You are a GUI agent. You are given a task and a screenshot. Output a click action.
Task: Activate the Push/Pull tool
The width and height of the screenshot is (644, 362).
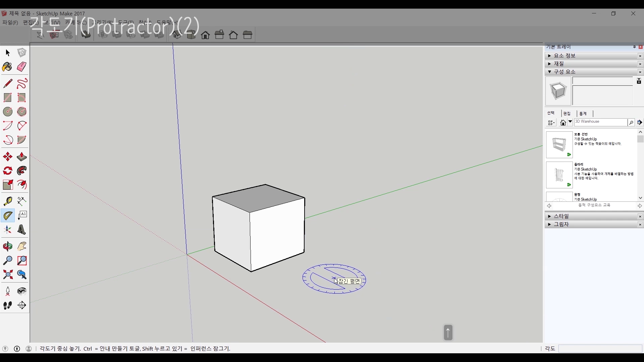point(22,157)
